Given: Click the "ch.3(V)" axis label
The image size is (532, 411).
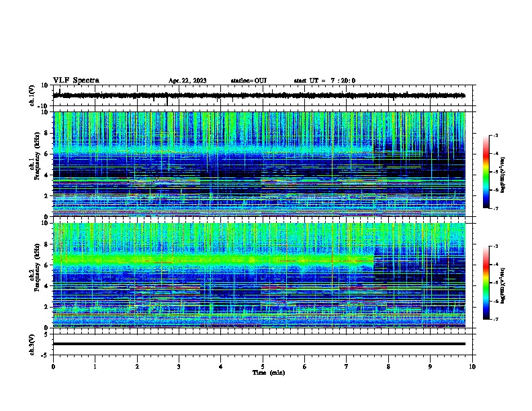Looking at the screenshot, I should coord(32,345).
